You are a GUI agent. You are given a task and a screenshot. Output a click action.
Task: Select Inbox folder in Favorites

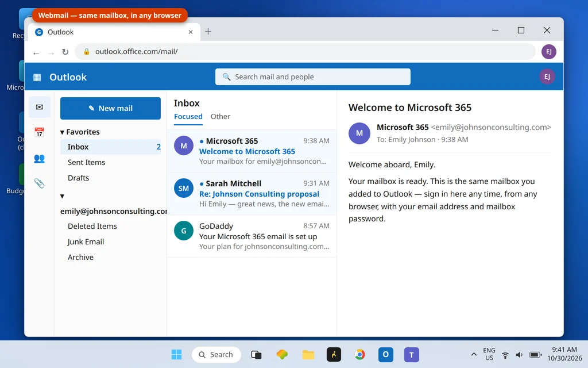pyautogui.click(x=111, y=147)
